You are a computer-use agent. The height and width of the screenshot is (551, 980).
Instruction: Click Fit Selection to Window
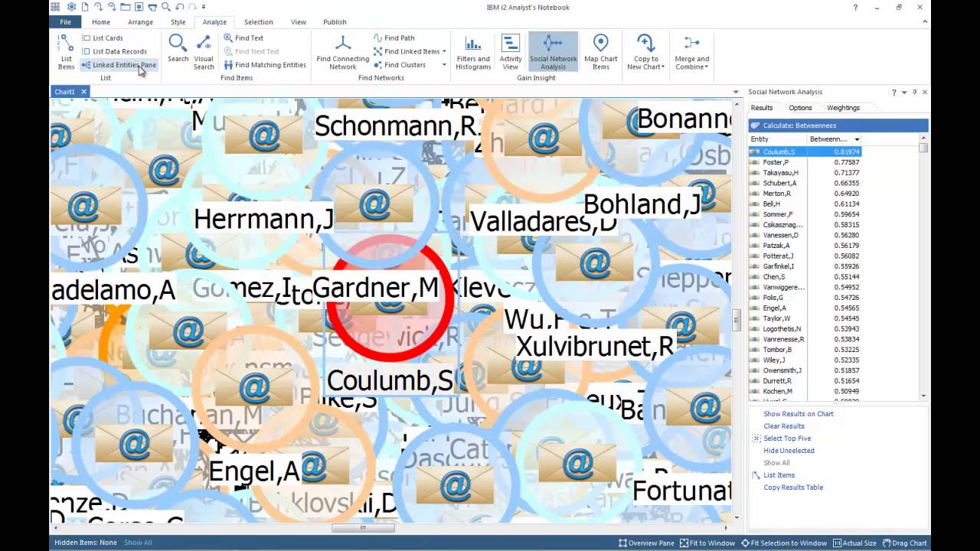pos(784,543)
